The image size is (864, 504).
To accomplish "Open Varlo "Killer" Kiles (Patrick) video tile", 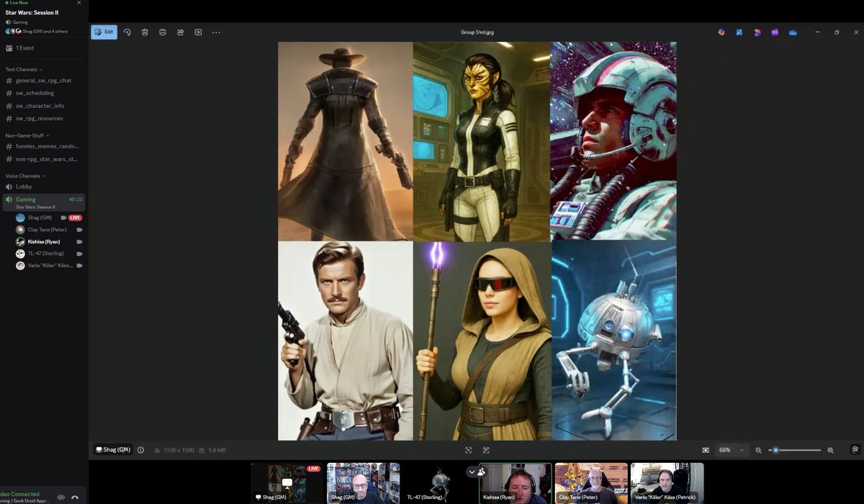I will click(667, 483).
